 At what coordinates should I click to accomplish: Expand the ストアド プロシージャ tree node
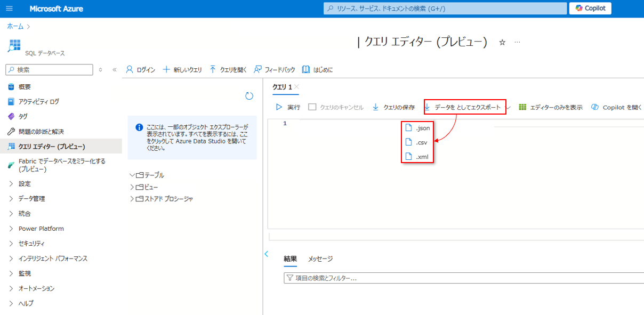click(132, 199)
